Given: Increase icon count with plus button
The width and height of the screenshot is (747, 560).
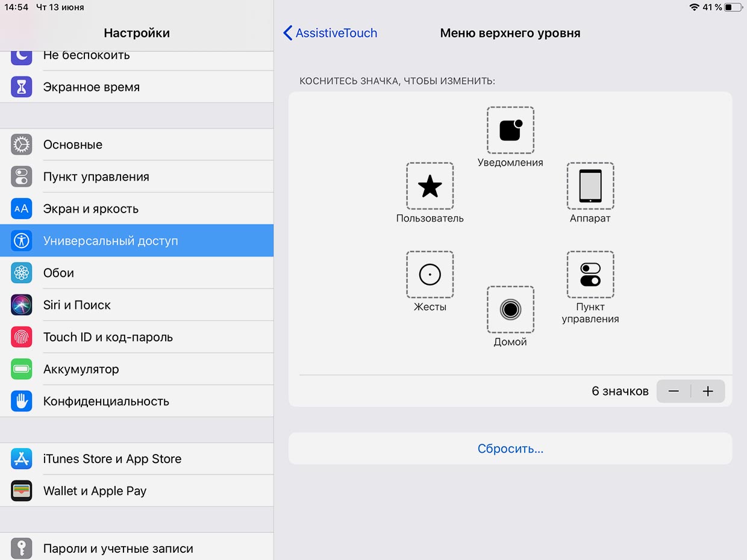Looking at the screenshot, I should click(x=708, y=391).
